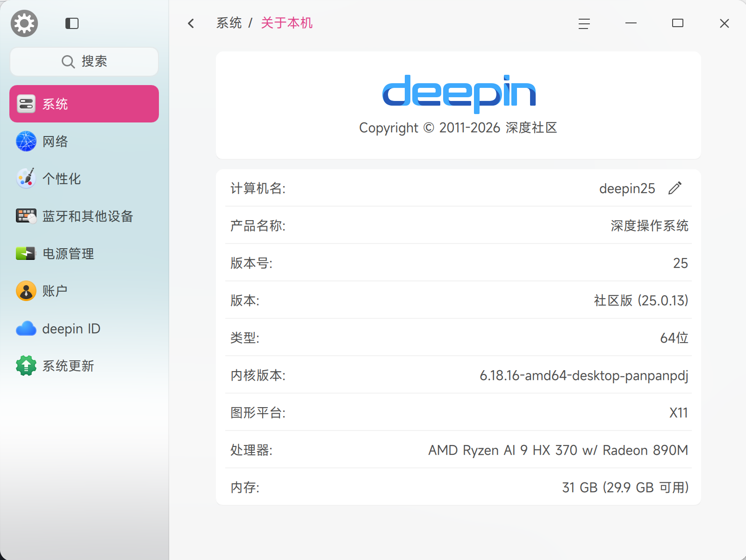Toggle the sidebar panel icon
This screenshot has height=560, width=746.
pyautogui.click(x=72, y=23)
